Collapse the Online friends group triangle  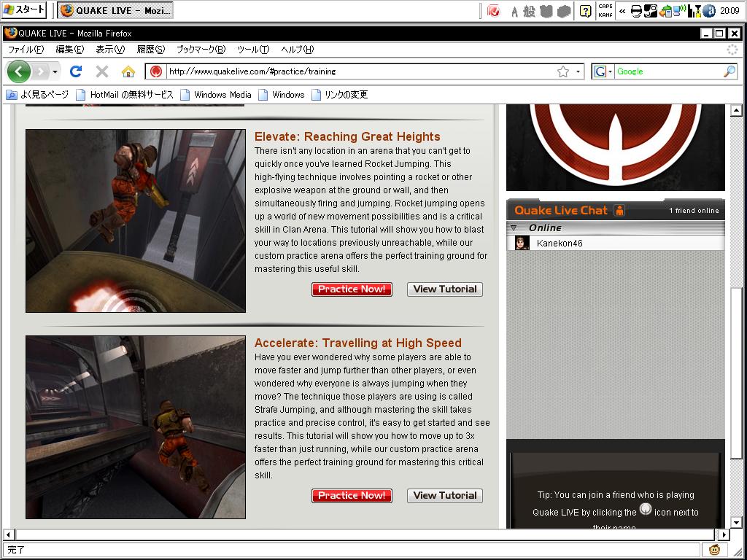point(514,227)
